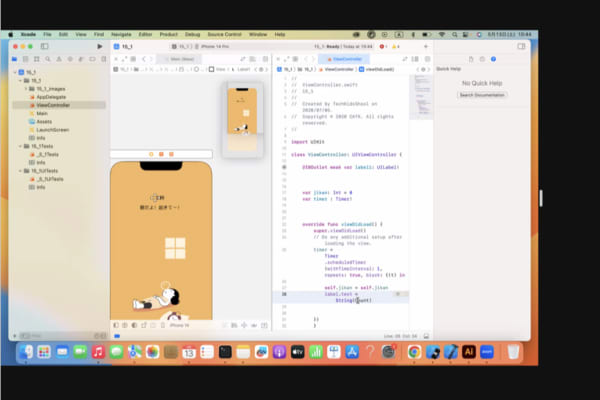Open the breakpoint navigator icon
The height and width of the screenshot is (400, 600).
pos(92,59)
